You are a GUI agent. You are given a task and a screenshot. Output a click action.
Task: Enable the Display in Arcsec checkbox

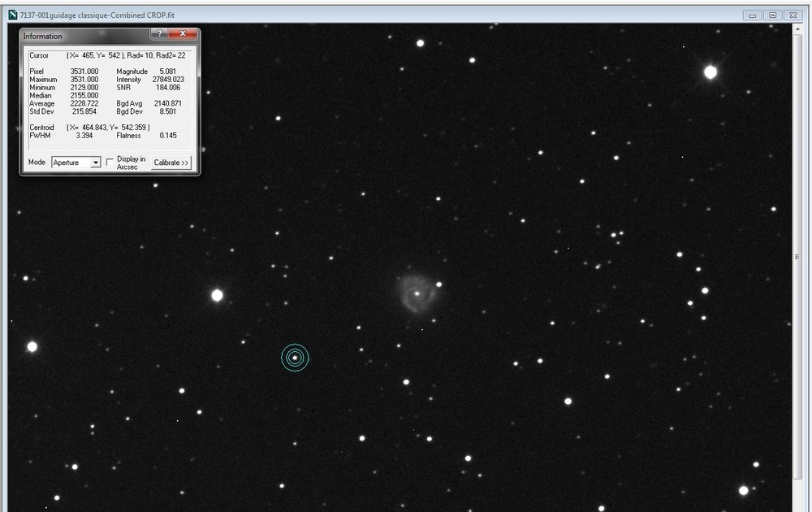(110, 163)
